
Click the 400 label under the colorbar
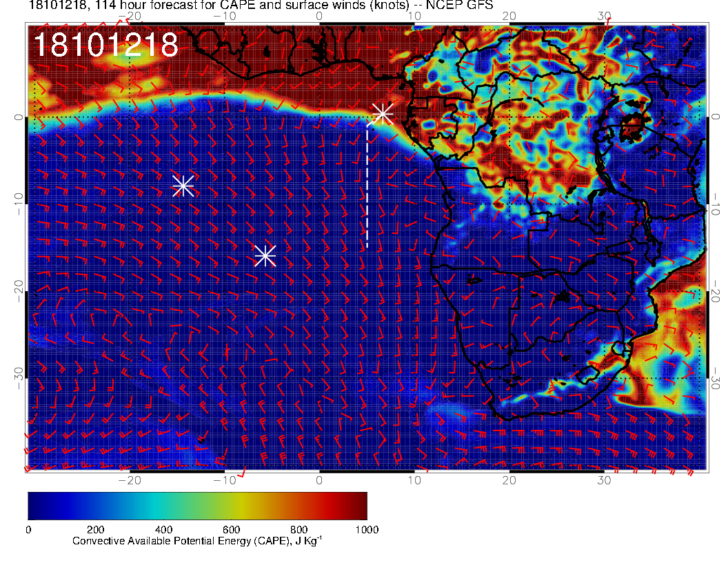(163, 529)
